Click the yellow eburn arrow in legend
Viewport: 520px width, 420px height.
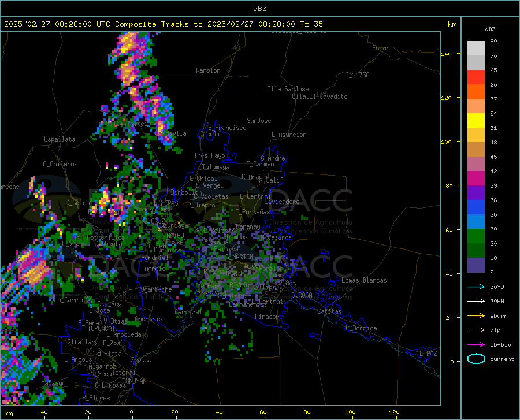point(476,315)
